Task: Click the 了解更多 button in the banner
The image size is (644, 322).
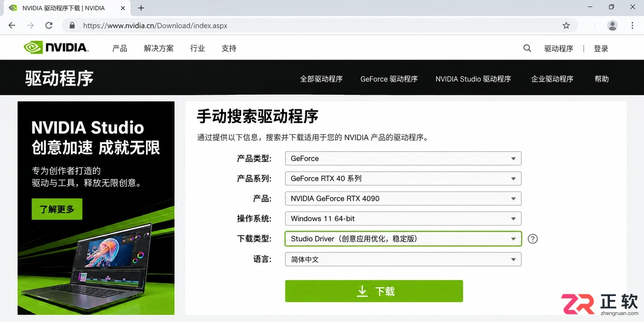Action: coord(57,209)
